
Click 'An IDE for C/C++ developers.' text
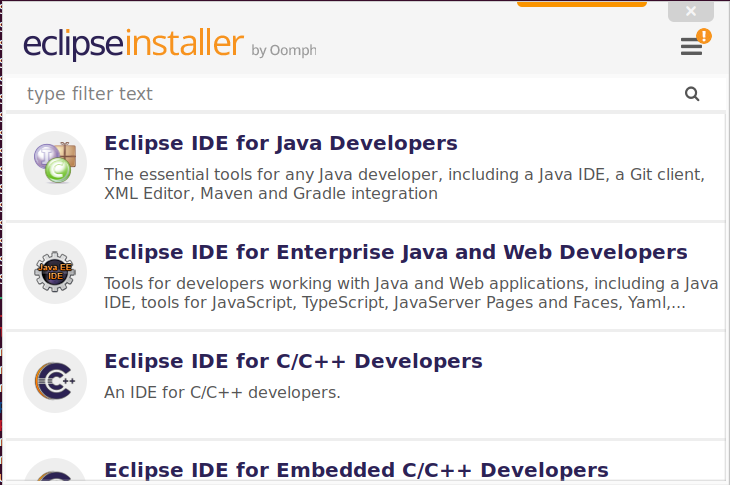tap(222, 392)
